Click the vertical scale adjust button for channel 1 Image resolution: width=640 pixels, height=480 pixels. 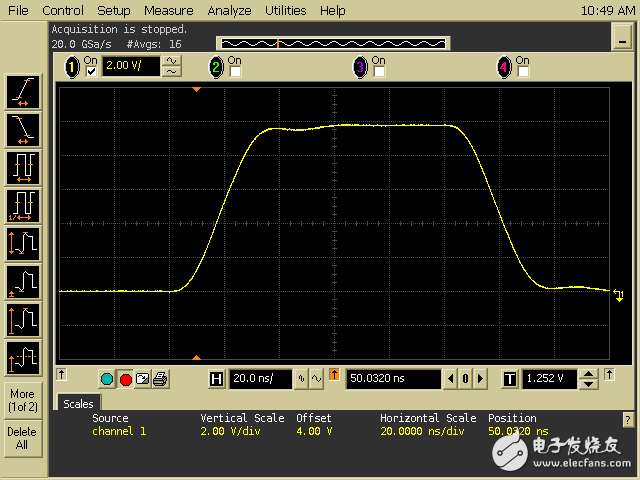(172, 67)
